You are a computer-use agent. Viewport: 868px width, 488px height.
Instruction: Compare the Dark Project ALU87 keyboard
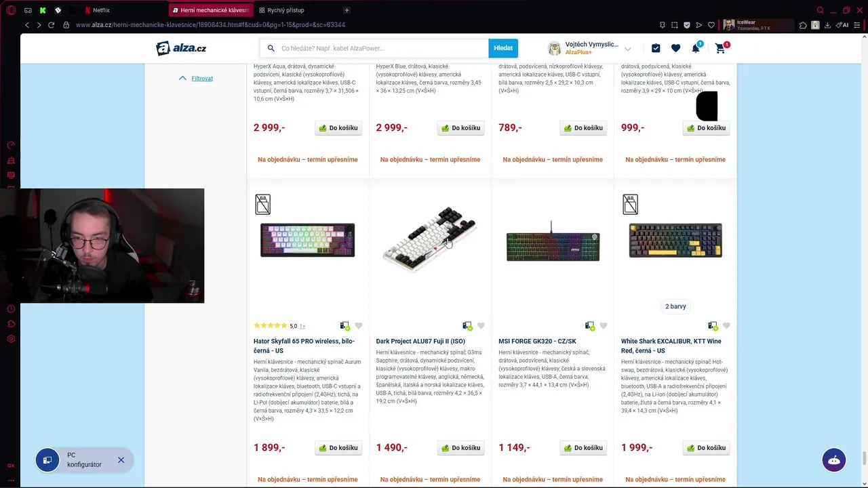(467, 326)
